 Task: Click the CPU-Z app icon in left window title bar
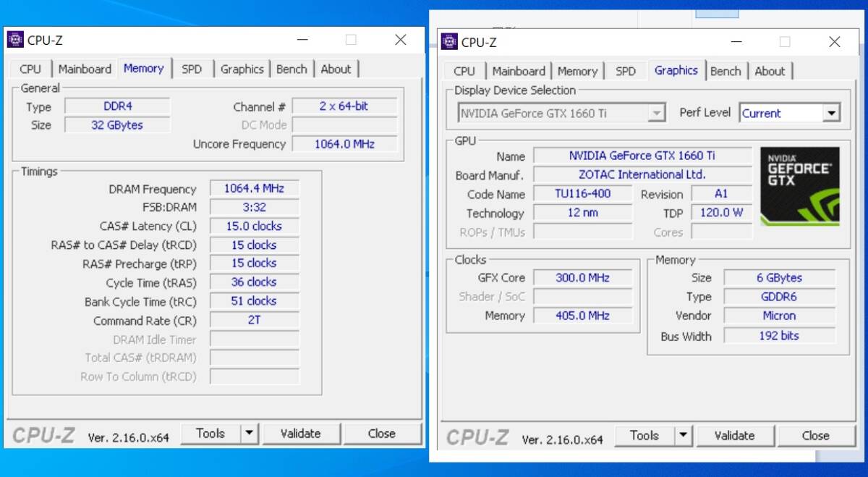(x=15, y=40)
